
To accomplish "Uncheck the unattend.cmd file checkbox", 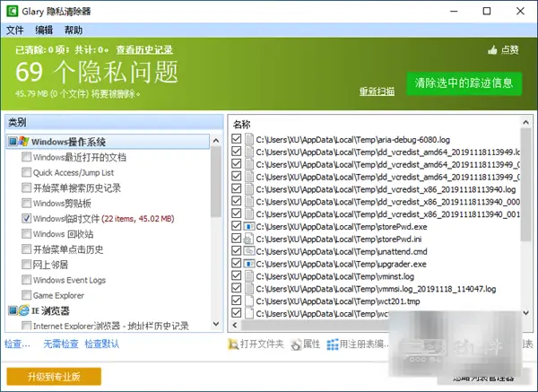I will (237, 250).
